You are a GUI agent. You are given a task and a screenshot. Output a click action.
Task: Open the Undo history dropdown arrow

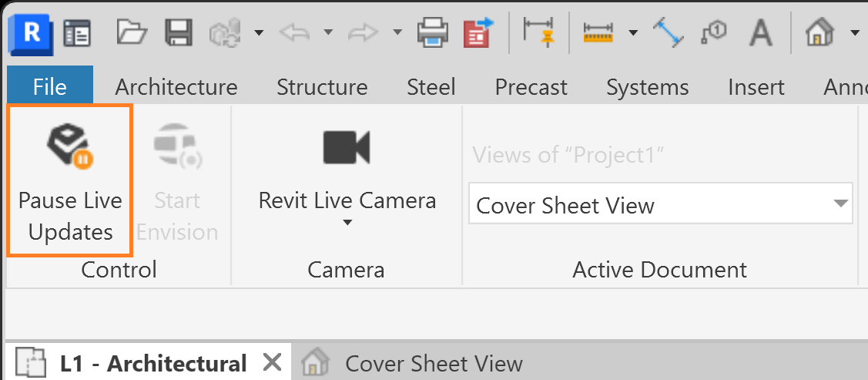pyautogui.click(x=328, y=32)
